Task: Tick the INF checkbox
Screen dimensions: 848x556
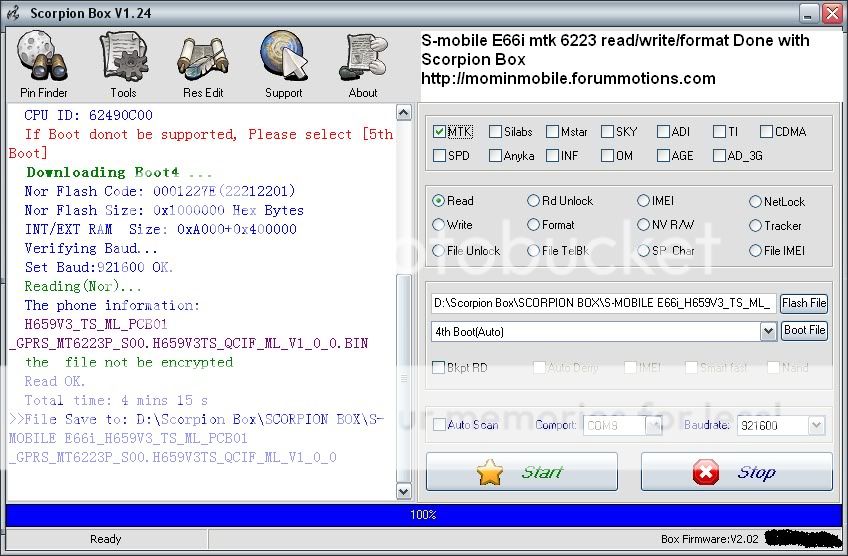Action: [552, 156]
